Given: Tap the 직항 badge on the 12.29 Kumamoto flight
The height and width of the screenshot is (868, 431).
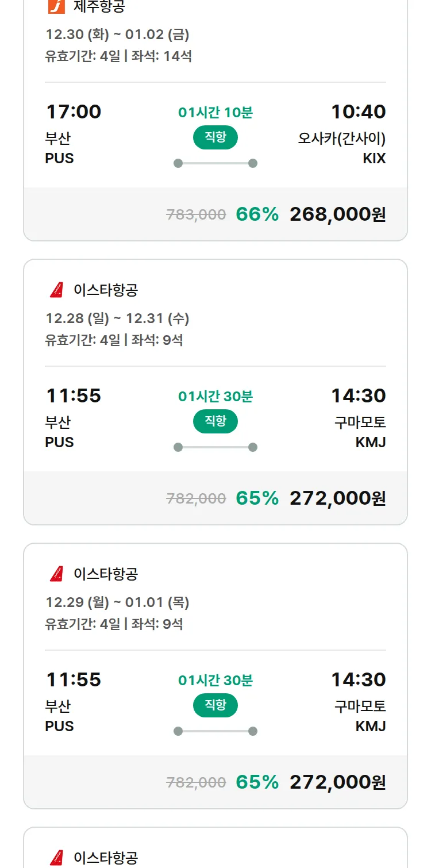Looking at the screenshot, I should tap(215, 706).
